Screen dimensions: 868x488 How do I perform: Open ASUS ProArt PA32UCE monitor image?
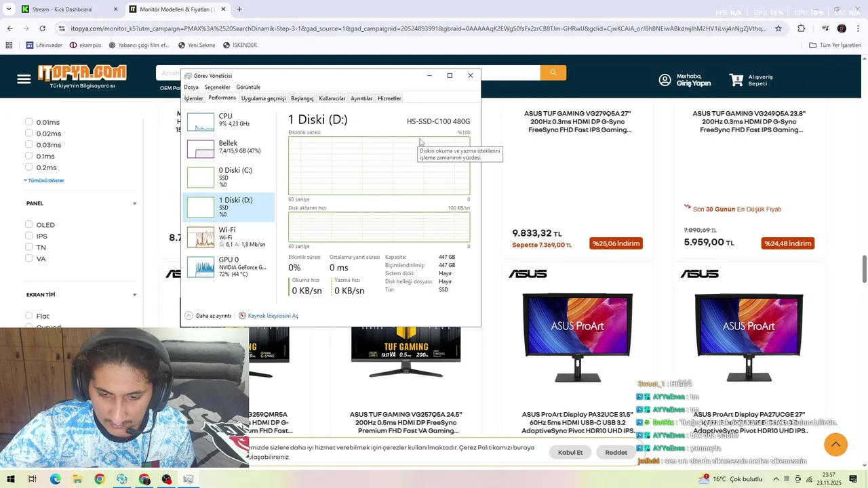tap(578, 337)
